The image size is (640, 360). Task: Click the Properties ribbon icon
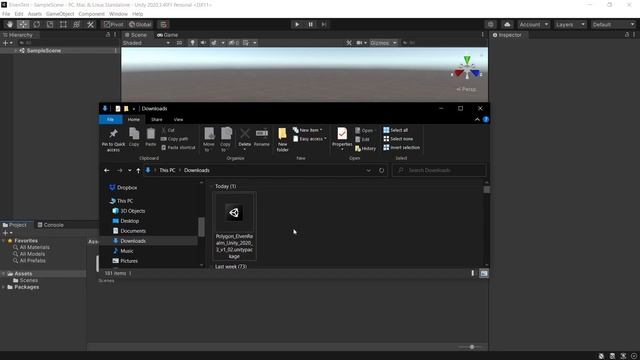342,138
